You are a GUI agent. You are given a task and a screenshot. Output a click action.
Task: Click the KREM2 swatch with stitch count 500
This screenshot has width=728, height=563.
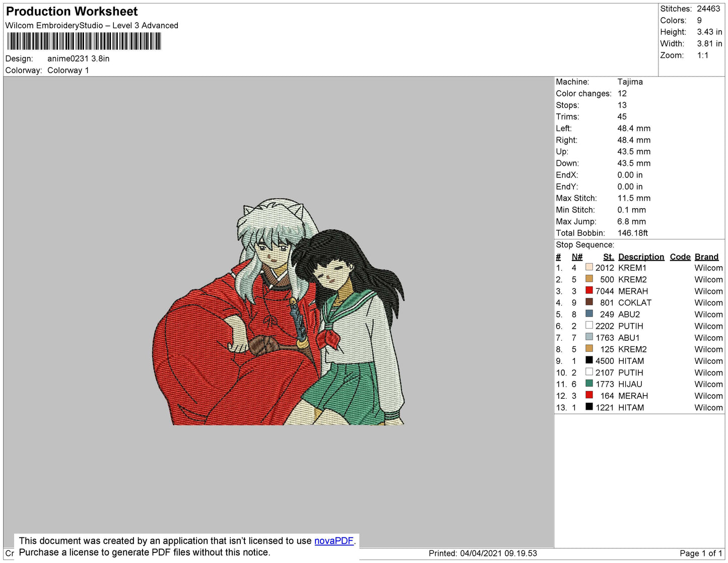click(x=589, y=279)
